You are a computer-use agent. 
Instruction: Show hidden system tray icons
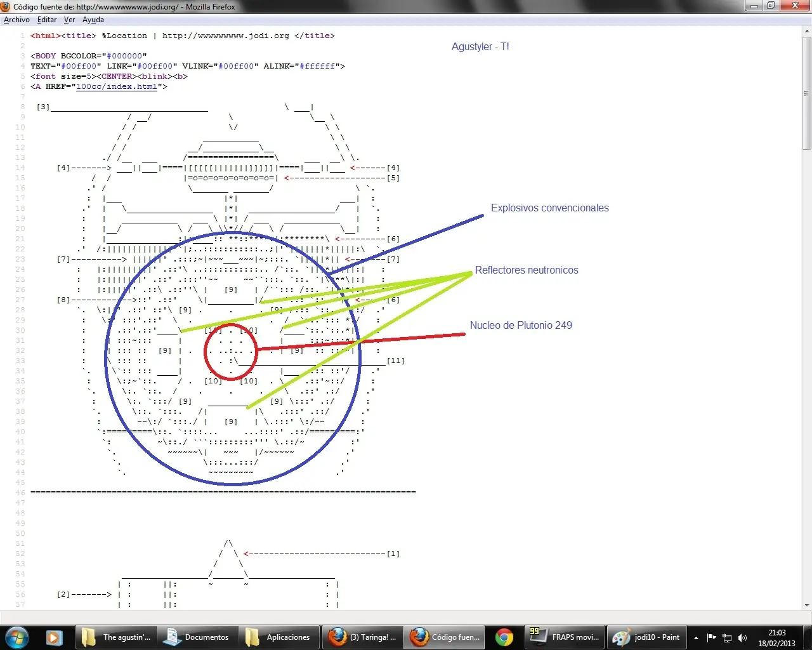[696, 638]
